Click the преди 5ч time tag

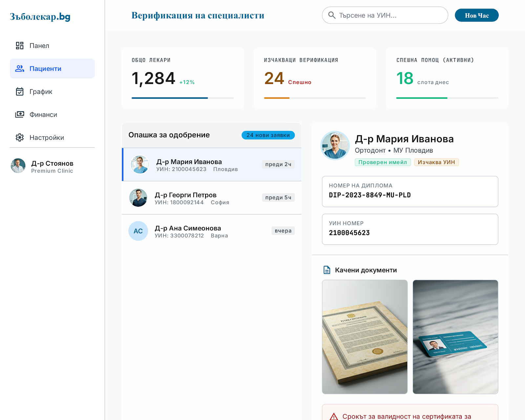click(x=278, y=198)
